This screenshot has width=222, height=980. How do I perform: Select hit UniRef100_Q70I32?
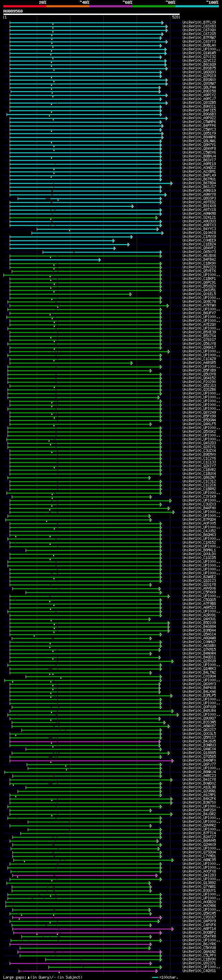(x=199, y=57)
